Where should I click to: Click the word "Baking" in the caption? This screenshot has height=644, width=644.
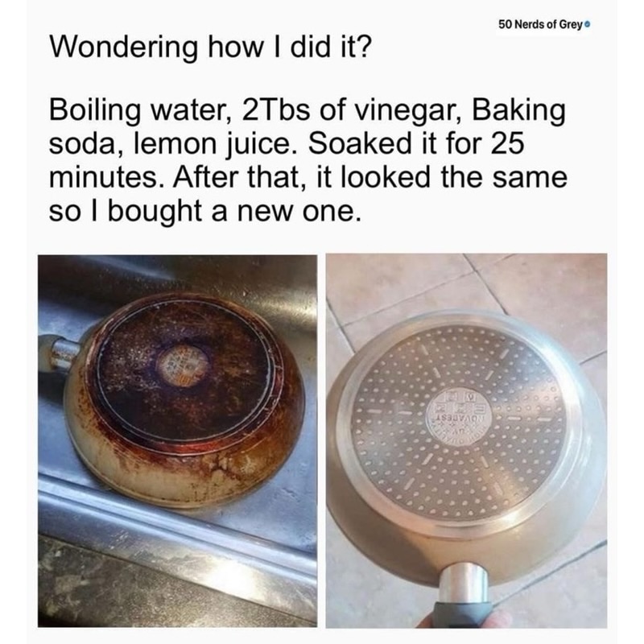click(518, 112)
